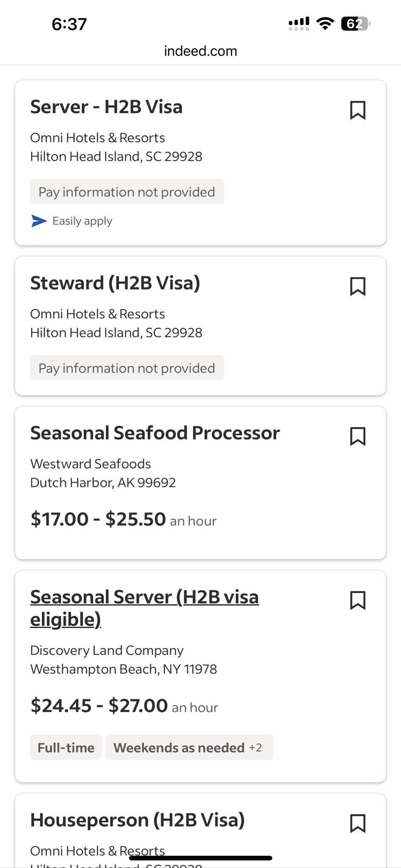Tap the indeed.com address bar
This screenshot has height=868, width=401.
pos(201,51)
